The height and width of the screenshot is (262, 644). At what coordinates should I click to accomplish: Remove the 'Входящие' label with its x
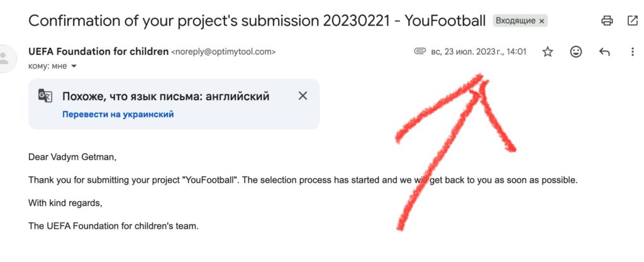[x=541, y=21]
